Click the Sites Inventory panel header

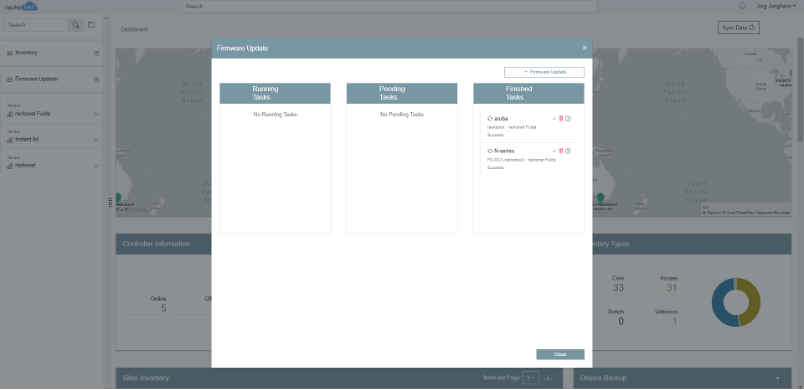339,378
